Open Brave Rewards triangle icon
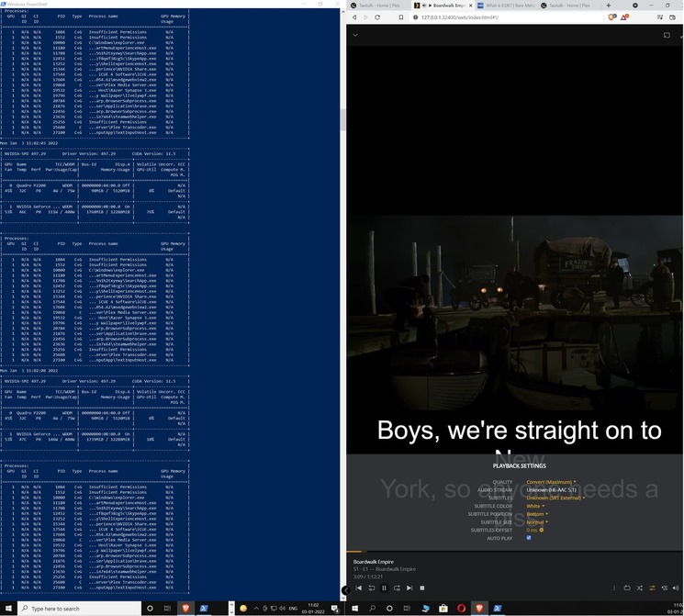 624,17
